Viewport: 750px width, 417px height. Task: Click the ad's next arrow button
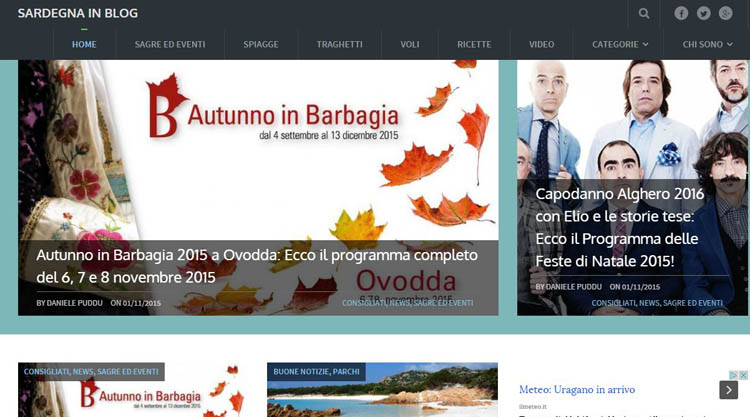pyautogui.click(x=728, y=390)
